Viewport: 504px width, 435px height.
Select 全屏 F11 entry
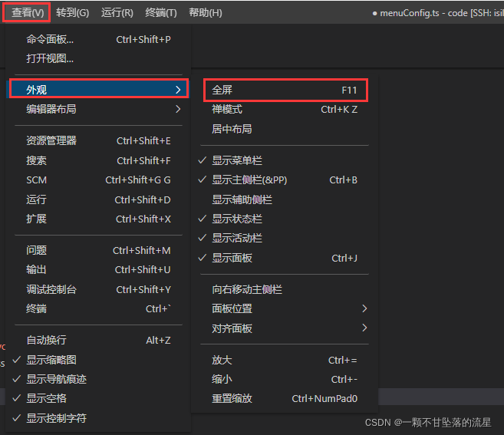(x=285, y=90)
